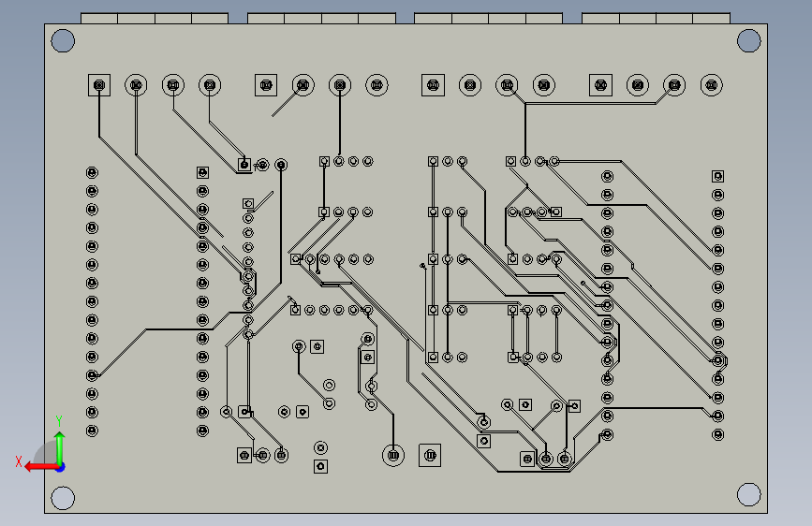812x526 pixels.
Task: Select the bottom-left corner mounting hole
Action: point(63,498)
